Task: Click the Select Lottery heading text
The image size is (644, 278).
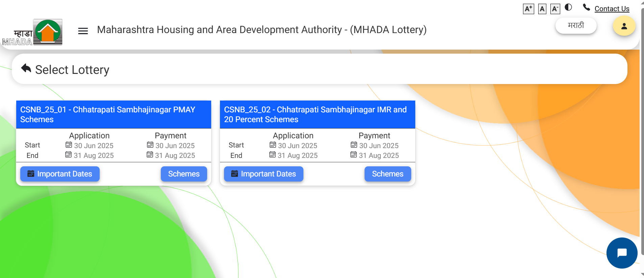Action: pos(72,70)
